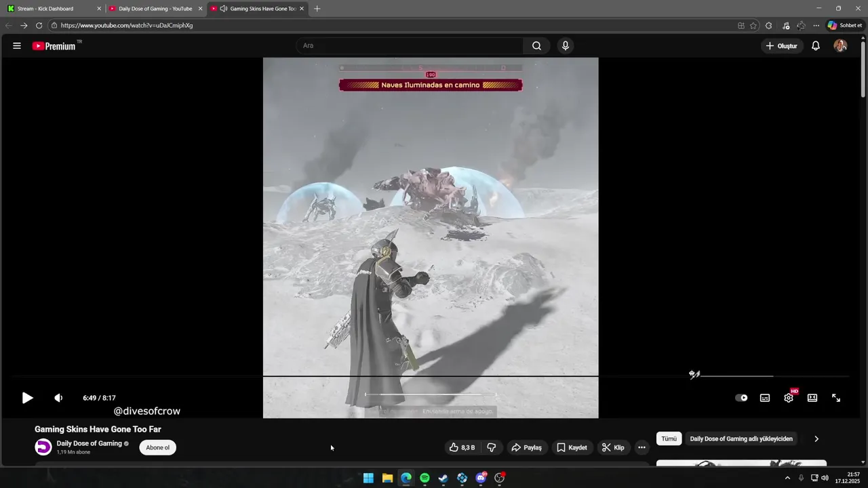Screen dimensions: 868x488
Task: Subscribe with the Abone ol button
Action: click(x=157, y=447)
